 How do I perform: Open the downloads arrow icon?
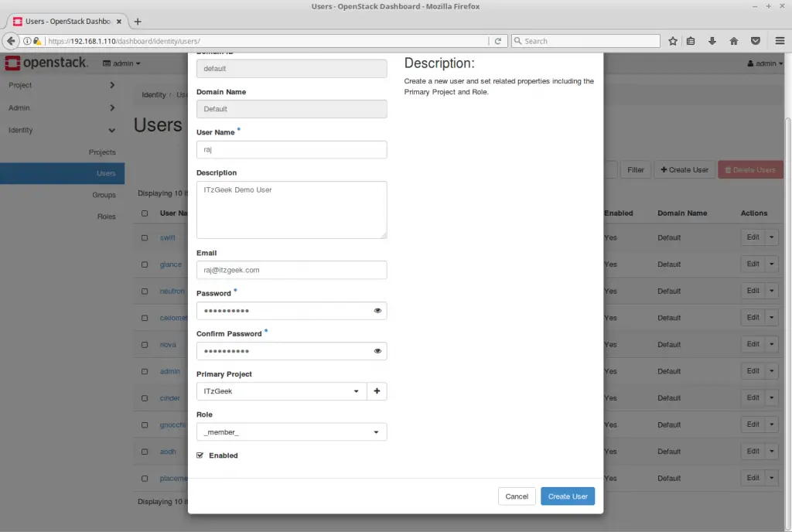(712, 41)
